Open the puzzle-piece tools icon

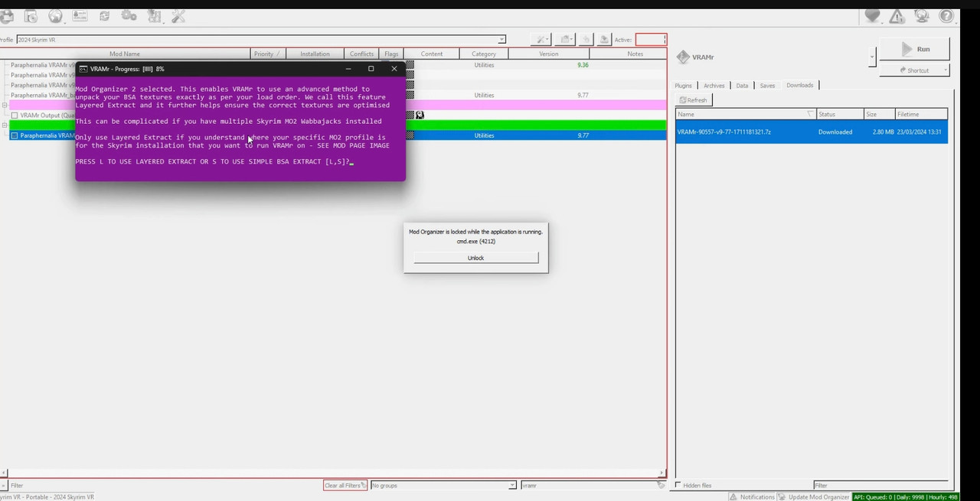click(x=154, y=16)
